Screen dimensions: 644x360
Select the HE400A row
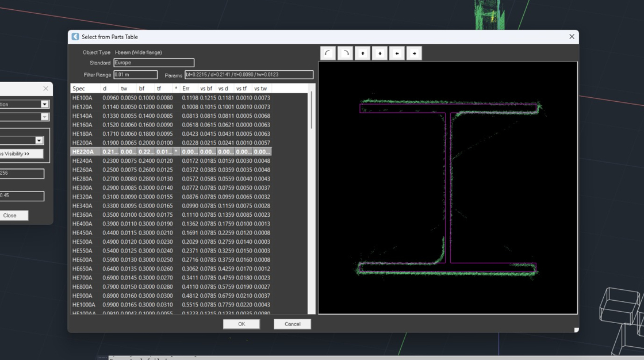tap(171, 224)
